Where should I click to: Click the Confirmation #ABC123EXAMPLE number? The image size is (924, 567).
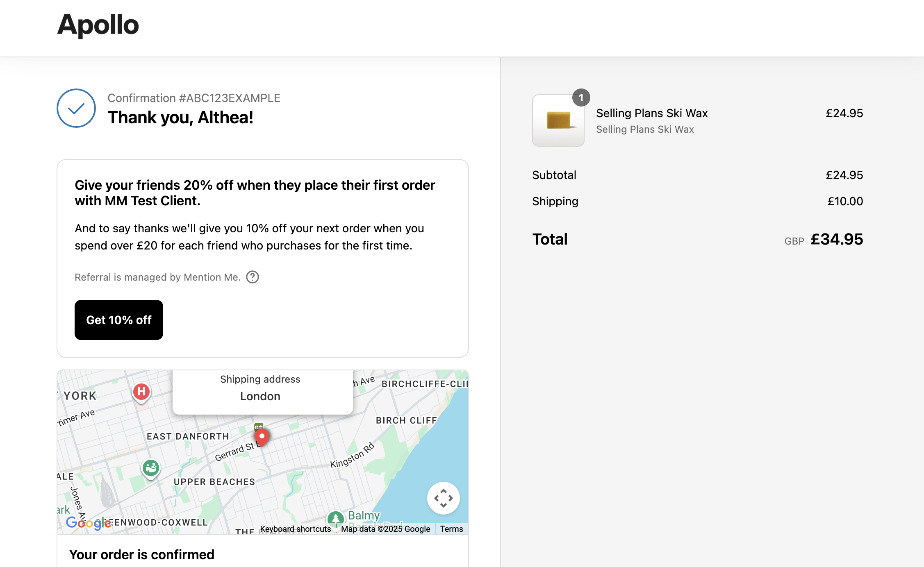point(194,98)
